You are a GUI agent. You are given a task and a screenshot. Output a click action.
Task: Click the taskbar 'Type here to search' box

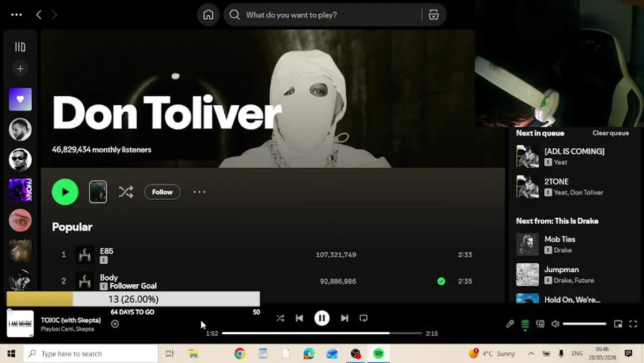click(91, 353)
